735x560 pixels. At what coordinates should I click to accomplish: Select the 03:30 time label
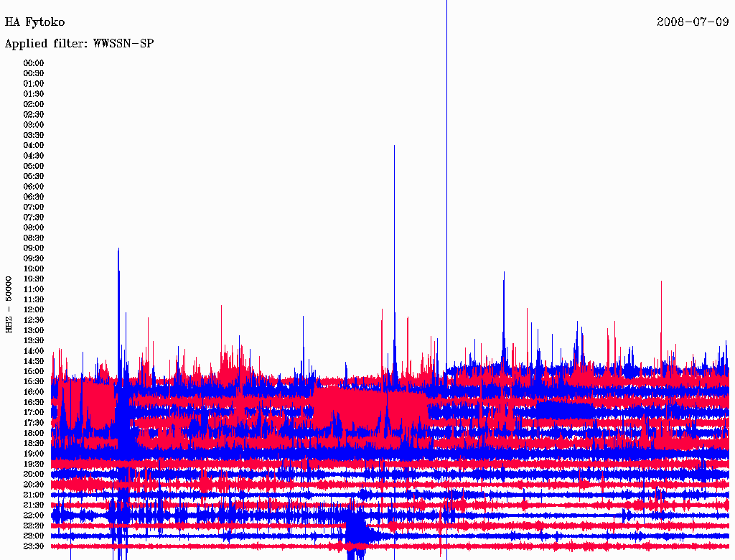click(x=33, y=135)
